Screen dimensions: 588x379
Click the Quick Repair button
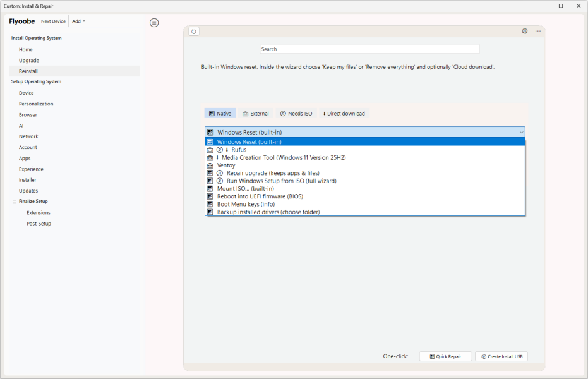445,356
